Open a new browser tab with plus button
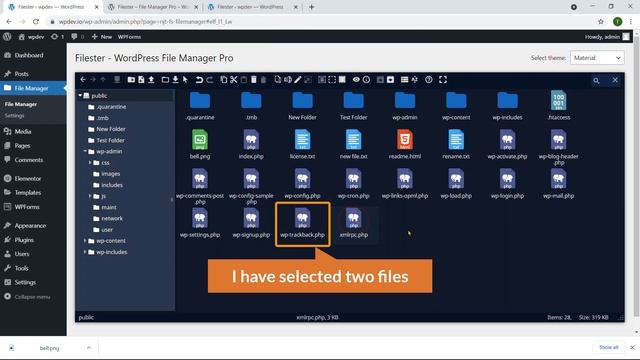Image resolution: width=640 pixels, height=360 pixels. 311,7
